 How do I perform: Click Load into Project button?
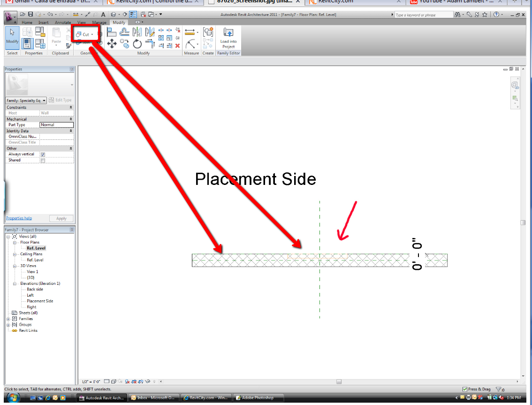[x=228, y=38]
